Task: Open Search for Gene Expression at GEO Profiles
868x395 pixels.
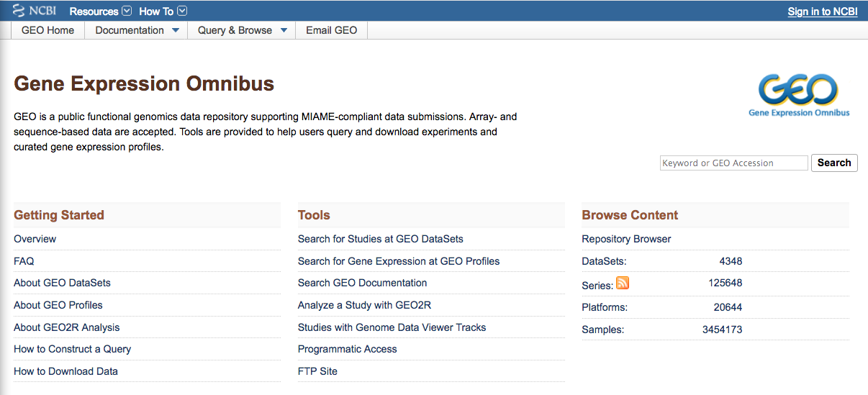Action: click(x=399, y=261)
